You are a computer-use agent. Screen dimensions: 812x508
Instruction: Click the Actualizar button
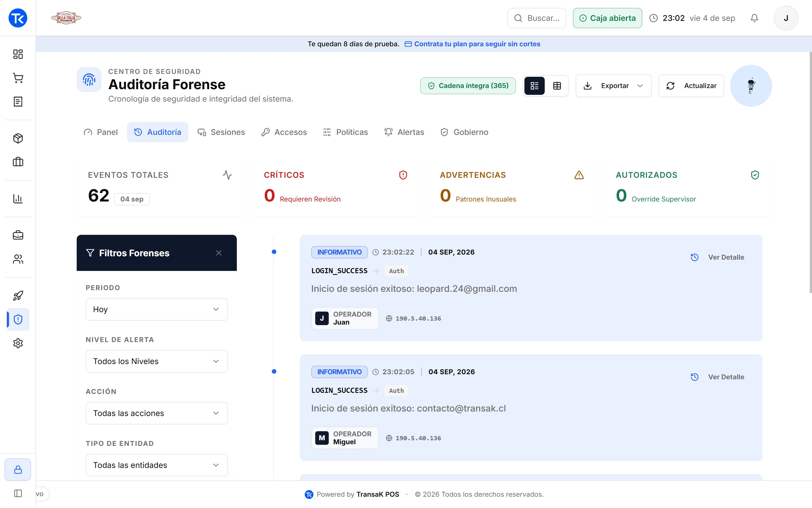(691, 86)
